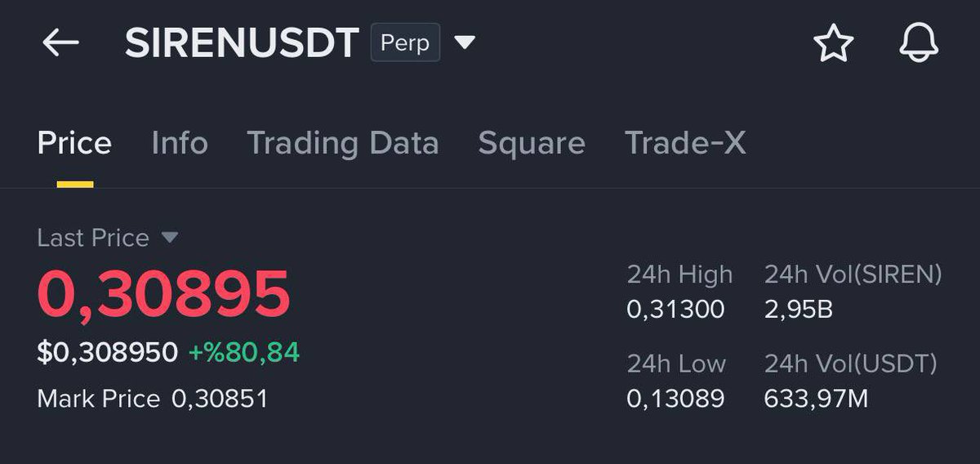This screenshot has width=980, height=464.
Task: Switch to the Info tab
Action: pos(180,144)
